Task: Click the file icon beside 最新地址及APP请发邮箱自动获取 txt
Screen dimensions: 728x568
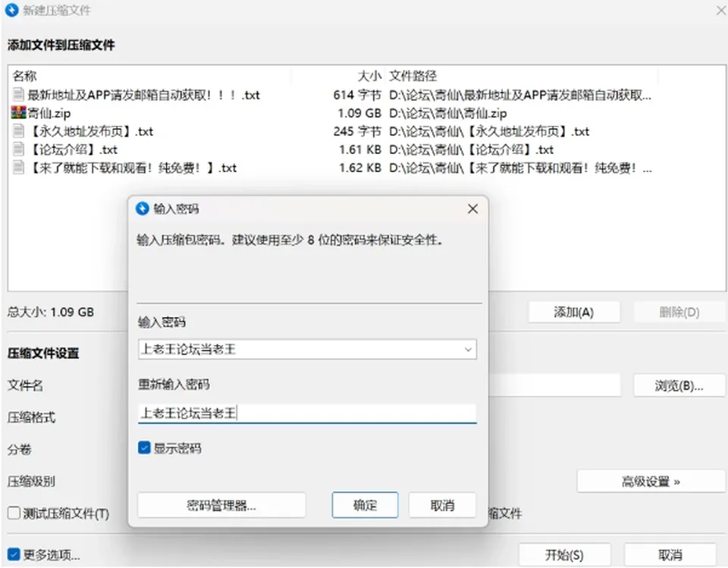Action: click(18, 95)
